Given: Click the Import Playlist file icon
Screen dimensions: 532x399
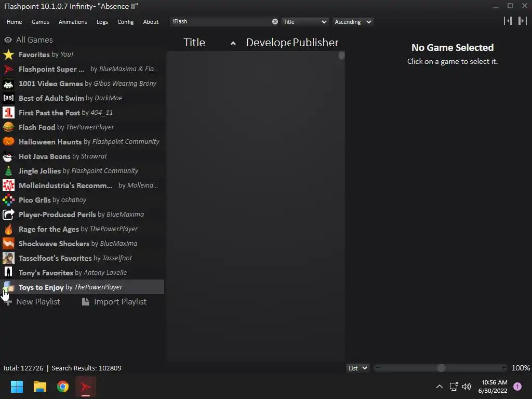Looking at the screenshot, I should point(86,302).
